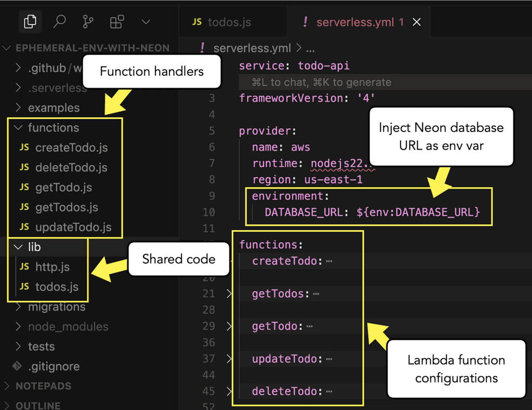The image size is (532, 410).
Task: Click serverless.yml in the breadcrumb path
Action: click(x=252, y=48)
